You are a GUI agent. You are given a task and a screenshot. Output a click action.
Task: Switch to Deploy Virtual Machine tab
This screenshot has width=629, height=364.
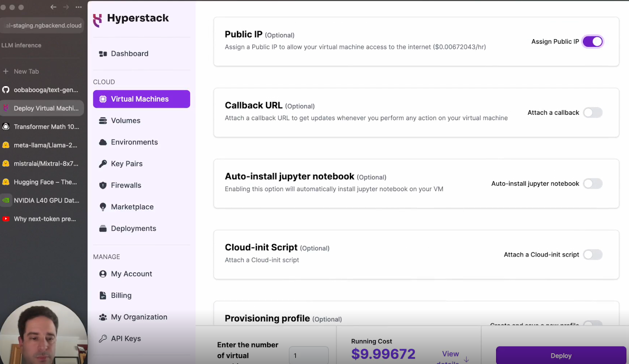(42, 108)
